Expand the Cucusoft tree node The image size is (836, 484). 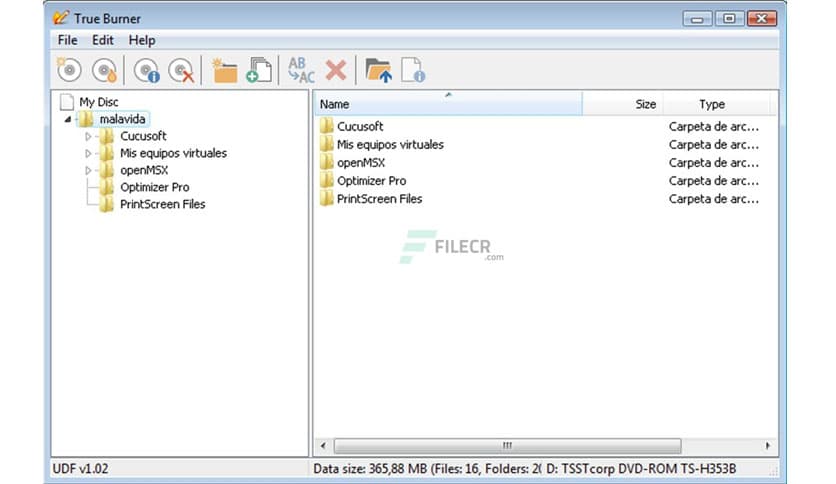tap(88, 136)
